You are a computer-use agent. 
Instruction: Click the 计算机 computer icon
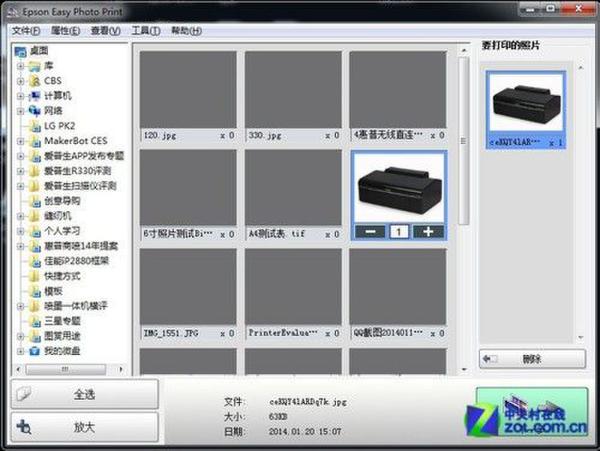(34, 96)
